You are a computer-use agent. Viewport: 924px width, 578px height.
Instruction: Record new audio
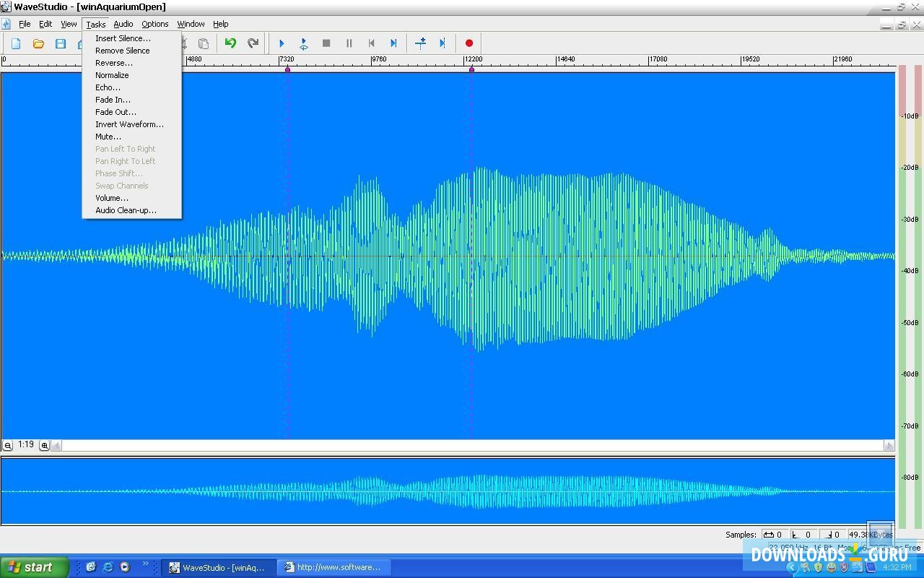(x=469, y=43)
